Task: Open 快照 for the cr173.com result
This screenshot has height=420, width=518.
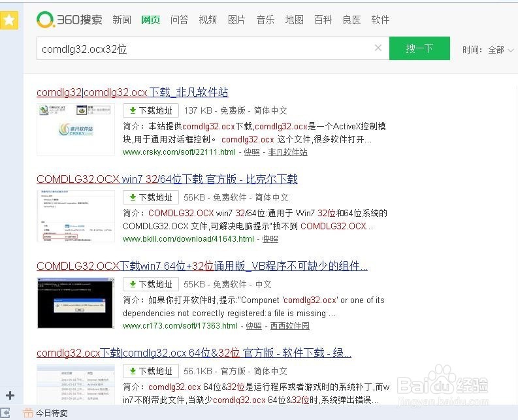Action: pos(253,326)
